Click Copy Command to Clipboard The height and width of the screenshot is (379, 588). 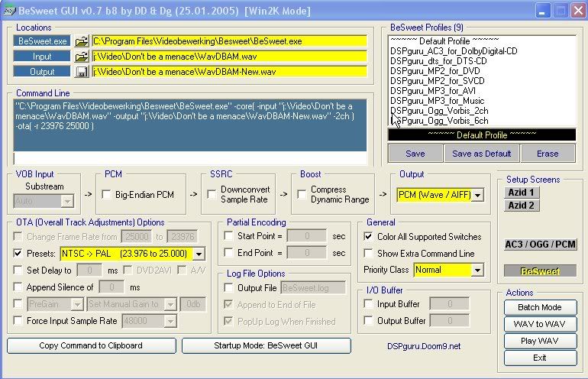coord(91,345)
